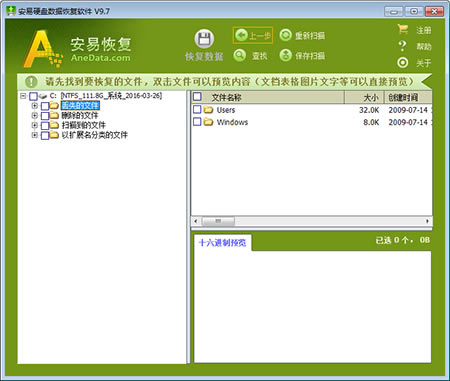The image size is (450, 381).
Task: Expand the 以扩展名分类的文件 tree node
Action: 34,135
